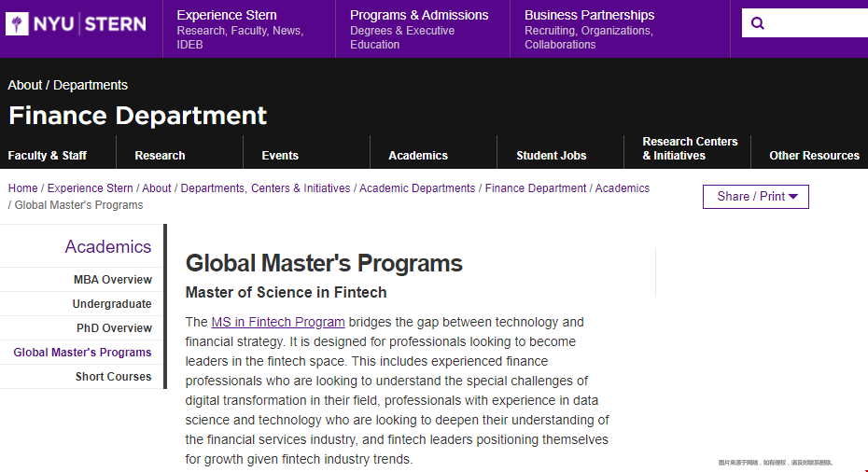Select the Faculty & Staff tab
The height and width of the screenshot is (472, 868).
pyautogui.click(x=47, y=156)
